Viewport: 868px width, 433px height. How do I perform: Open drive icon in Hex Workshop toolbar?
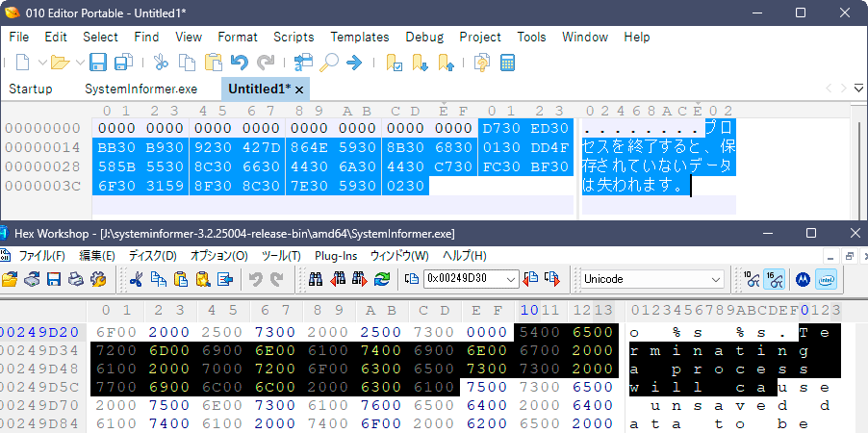tap(32, 279)
